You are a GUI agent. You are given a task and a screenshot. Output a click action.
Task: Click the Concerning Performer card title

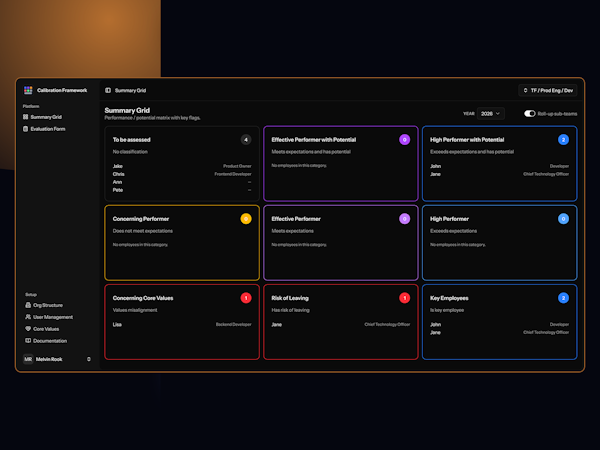(141, 219)
